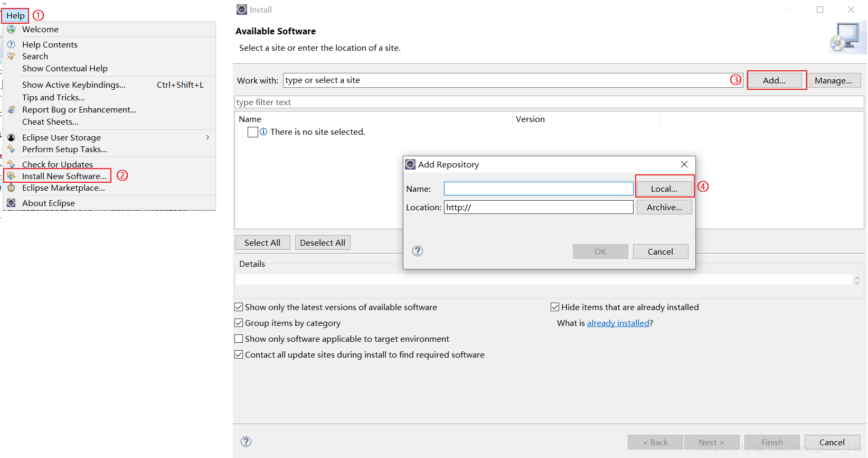Click the Eclipse Marketplace icon
The width and height of the screenshot is (868, 458).
click(x=11, y=188)
